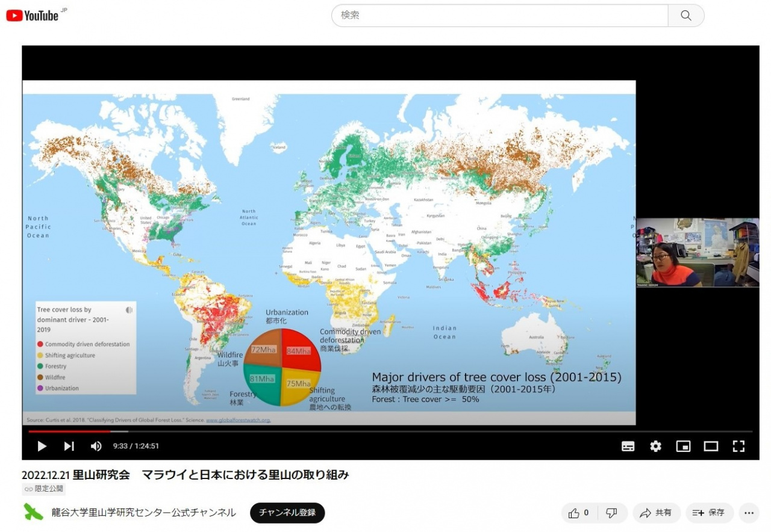Click the green channel avatar icon

(x=33, y=512)
